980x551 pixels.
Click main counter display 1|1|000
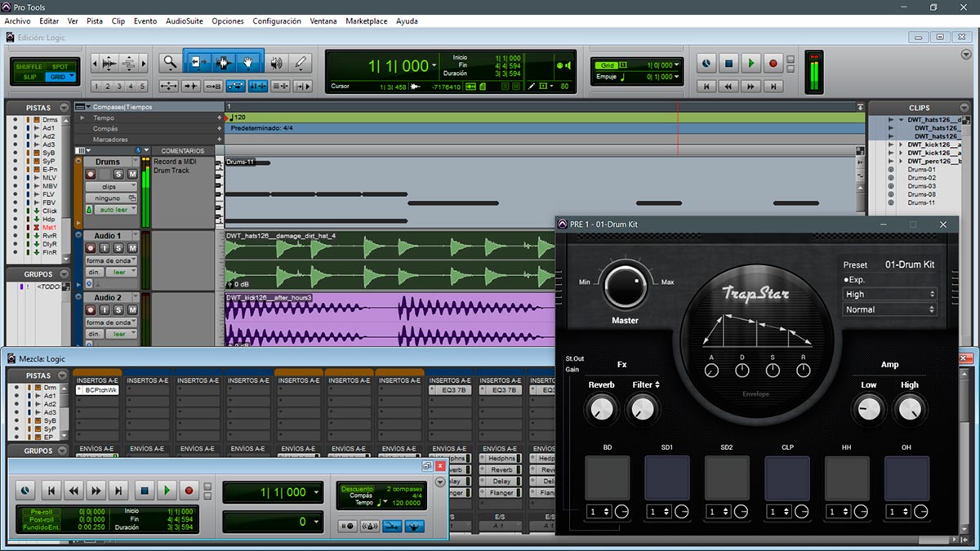[398, 66]
